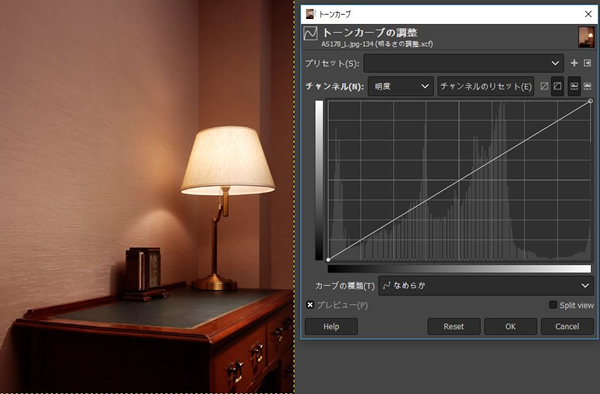Enable the Split view checkbox

click(x=553, y=305)
